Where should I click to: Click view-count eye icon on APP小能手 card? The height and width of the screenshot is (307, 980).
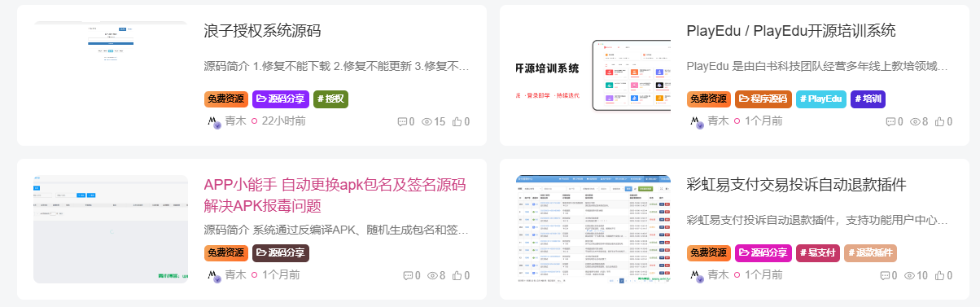[432, 276]
